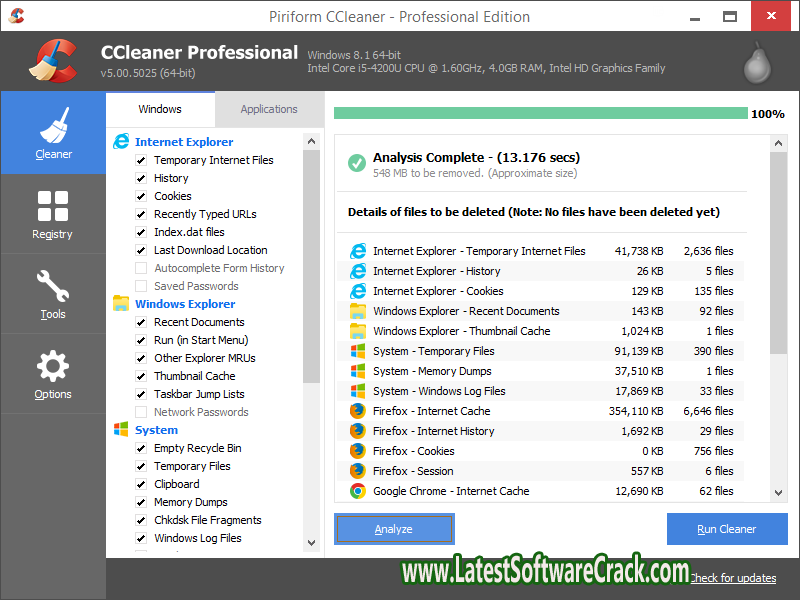Open the Tools section
Image resolution: width=800 pixels, height=600 pixels.
(x=53, y=295)
